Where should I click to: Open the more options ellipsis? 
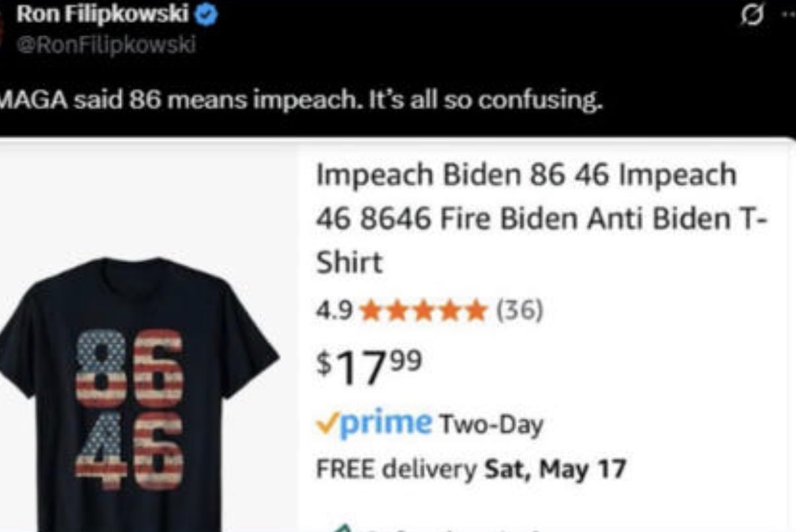pos(787,15)
